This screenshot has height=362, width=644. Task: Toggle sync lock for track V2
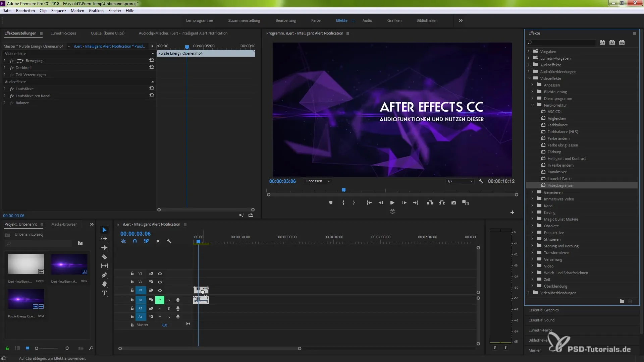(151, 282)
